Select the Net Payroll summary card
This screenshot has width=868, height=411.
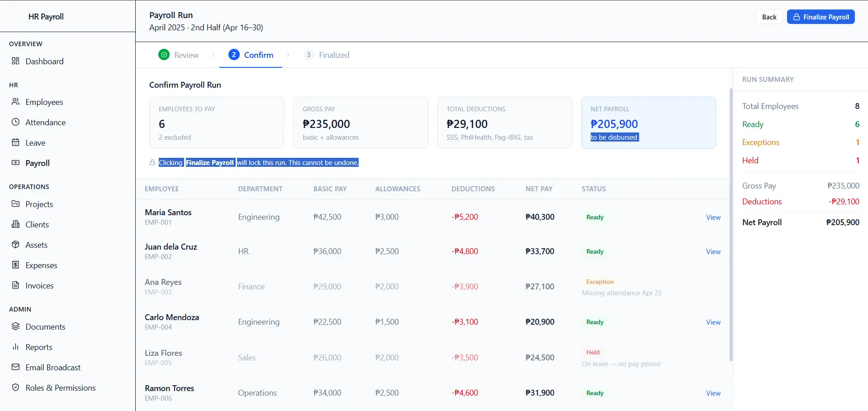pyautogui.click(x=648, y=123)
